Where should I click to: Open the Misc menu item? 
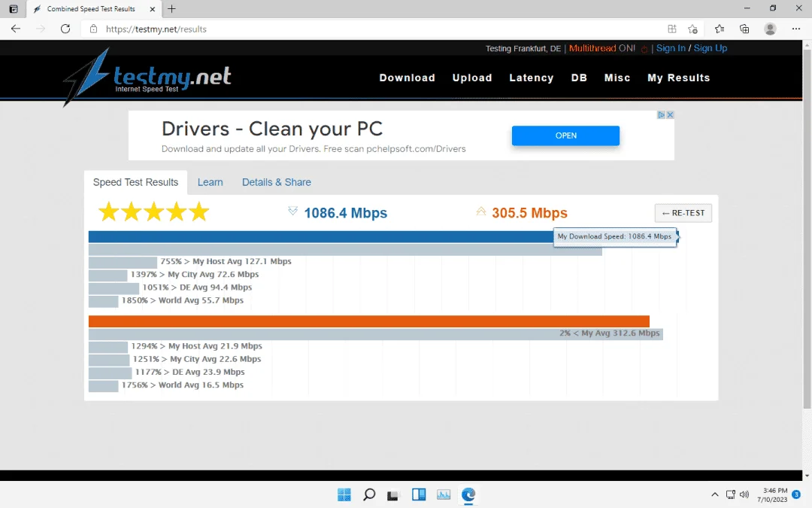(x=617, y=78)
